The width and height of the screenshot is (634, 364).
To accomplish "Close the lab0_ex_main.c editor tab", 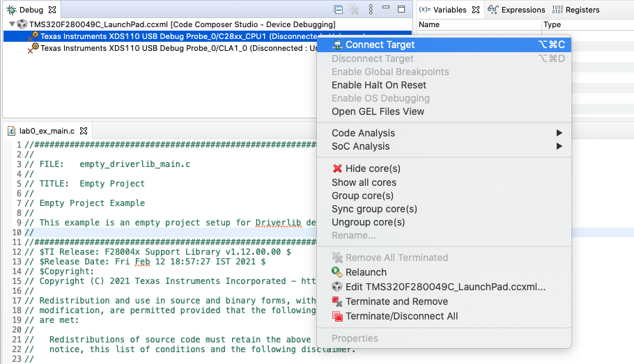I will pyautogui.click(x=84, y=130).
